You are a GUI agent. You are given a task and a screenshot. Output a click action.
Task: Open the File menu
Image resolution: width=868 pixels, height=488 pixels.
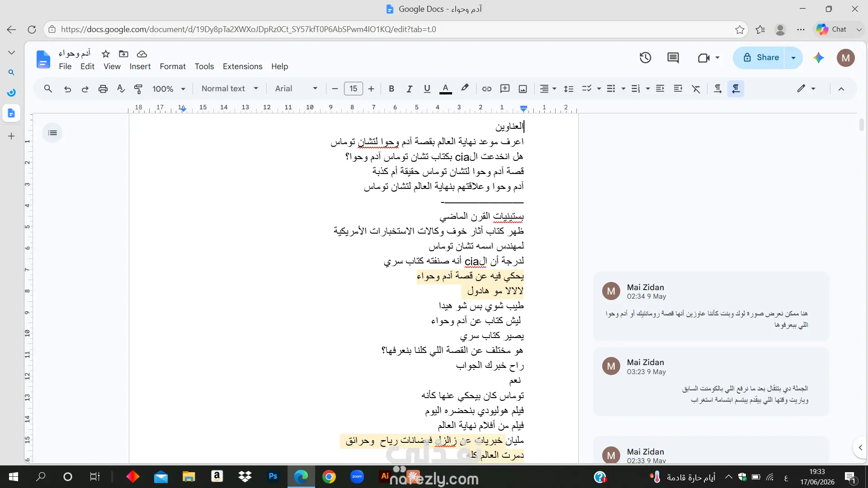(x=65, y=66)
